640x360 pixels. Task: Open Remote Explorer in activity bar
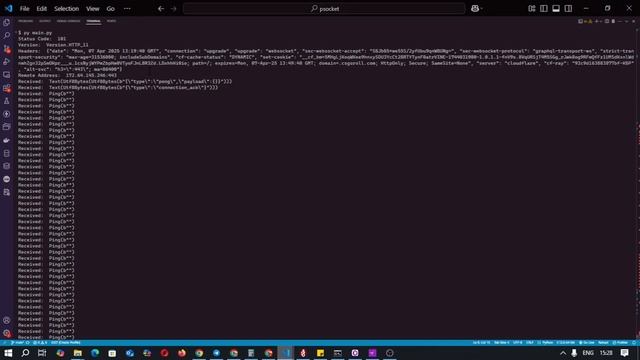click(x=7, y=75)
